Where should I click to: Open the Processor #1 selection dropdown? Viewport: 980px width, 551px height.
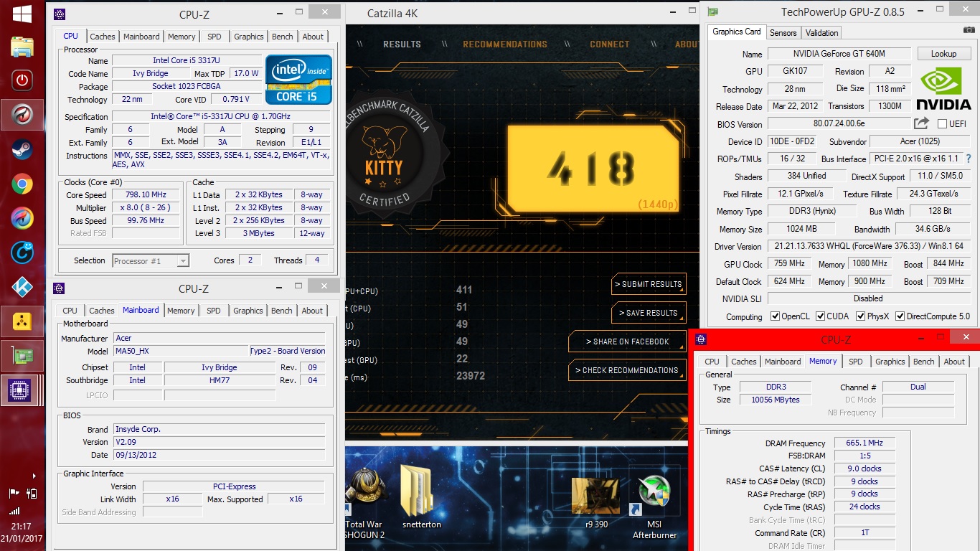click(x=151, y=261)
